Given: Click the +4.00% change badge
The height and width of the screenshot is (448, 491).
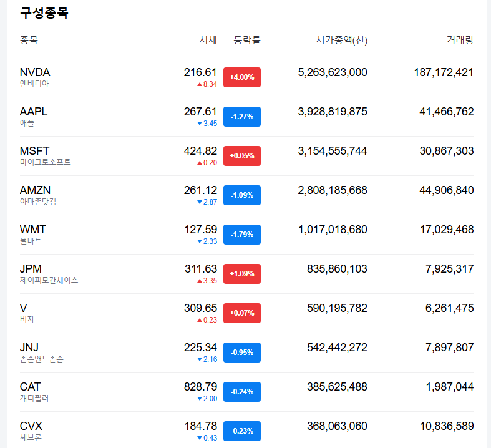Looking at the screenshot, I should coord(241,77).
